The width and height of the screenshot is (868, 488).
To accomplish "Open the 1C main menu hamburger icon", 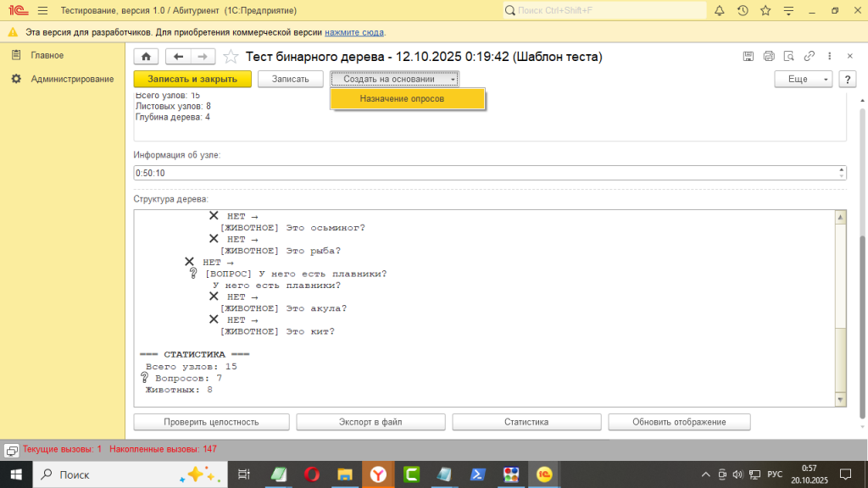I will pyautogui.click(x=42, y=10).
